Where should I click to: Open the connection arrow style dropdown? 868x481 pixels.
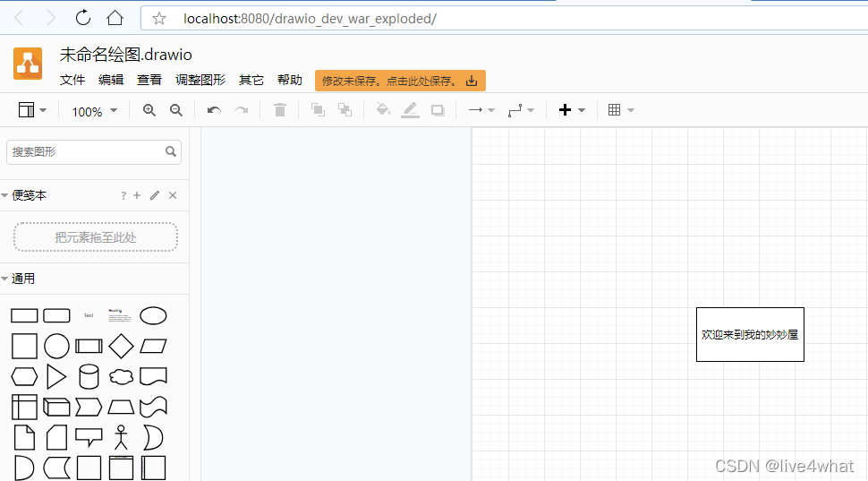click(x=481, y=110)
